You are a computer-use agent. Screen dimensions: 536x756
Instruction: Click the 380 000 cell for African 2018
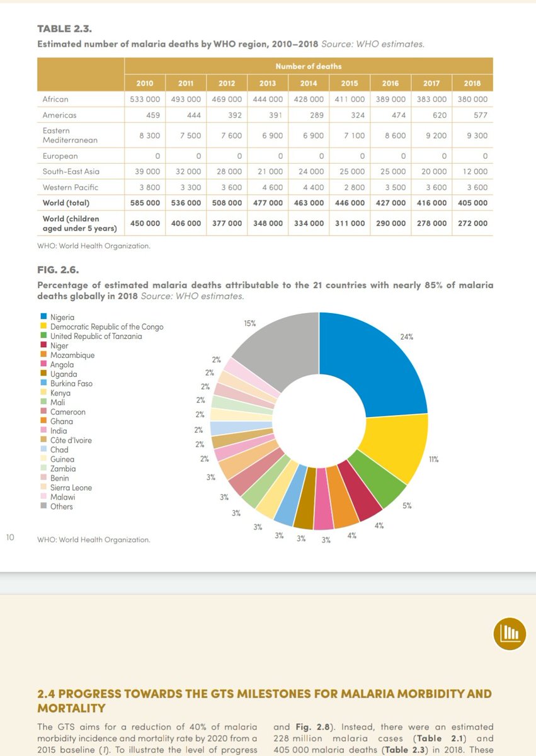(472, 100)
